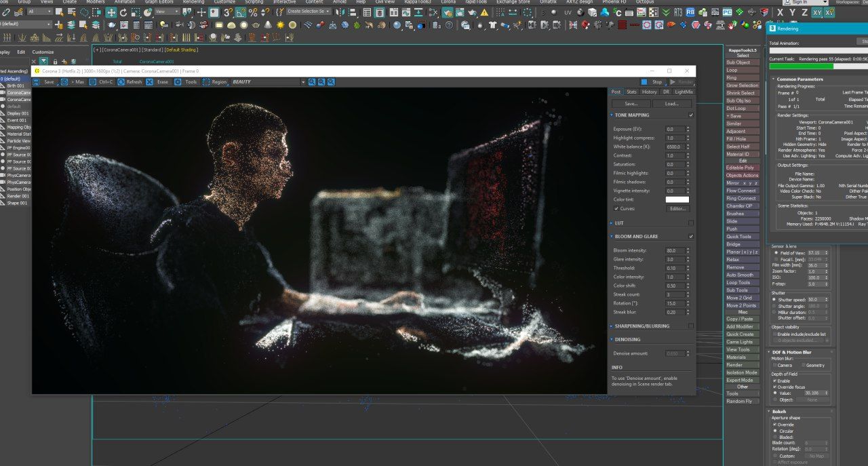This screenshot has height=466, width=868.
Task: Click the last zoom magnifier icon in frame buffer
Action: 331,81
